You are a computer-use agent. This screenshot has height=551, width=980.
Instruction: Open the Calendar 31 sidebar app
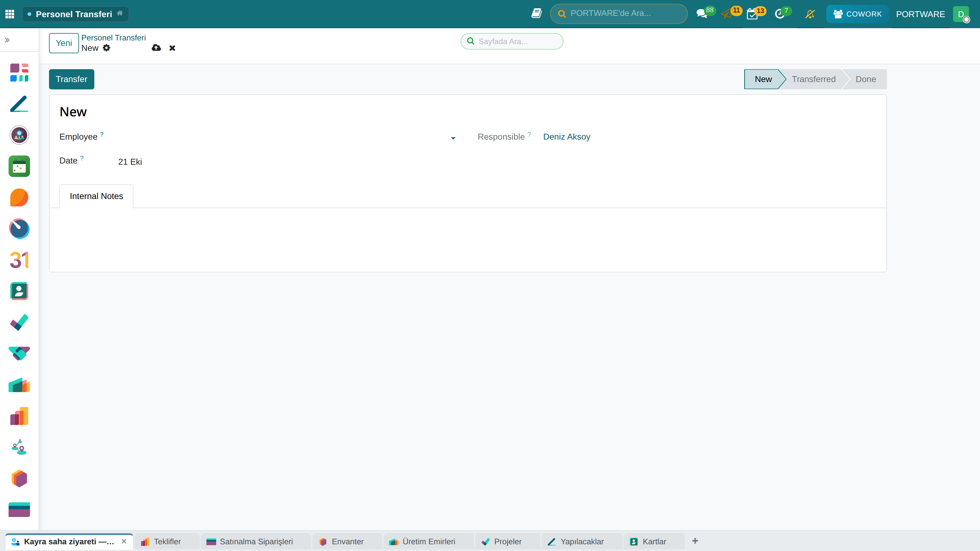point(19,260)
